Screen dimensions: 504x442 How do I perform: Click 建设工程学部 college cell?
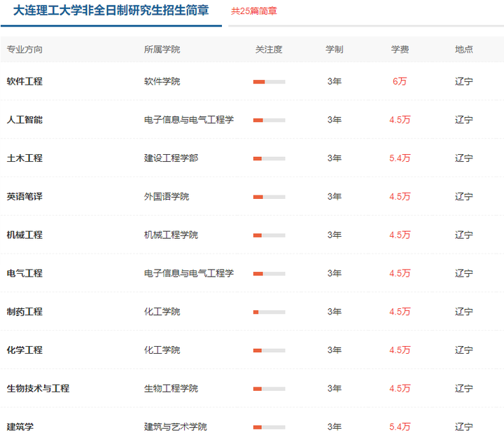pyautogui.click(x=171, y=158)
